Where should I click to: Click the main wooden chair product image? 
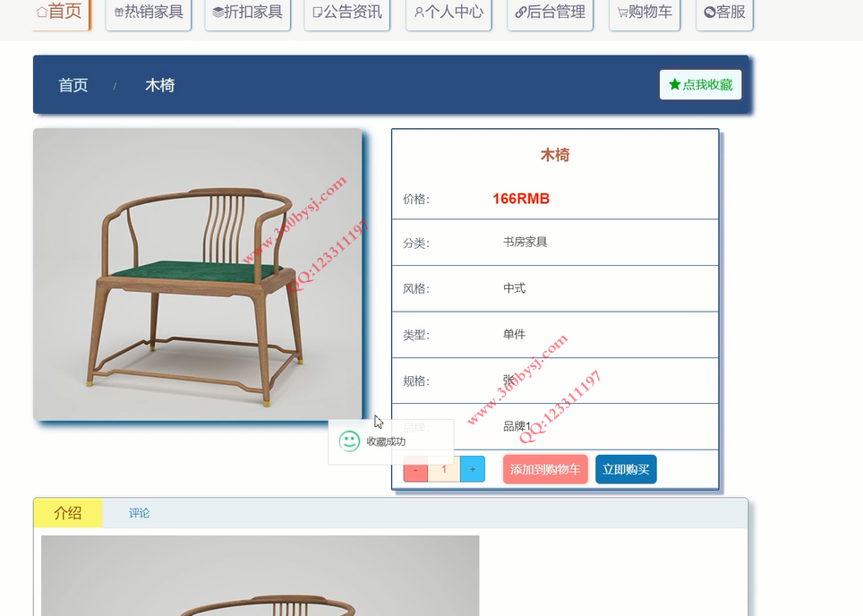click(198, 275)
